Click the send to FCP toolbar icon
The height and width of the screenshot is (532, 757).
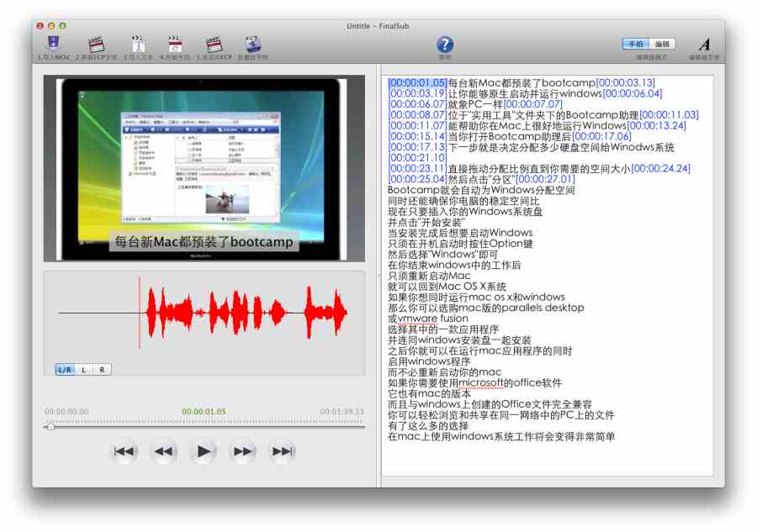pos(214,44)
